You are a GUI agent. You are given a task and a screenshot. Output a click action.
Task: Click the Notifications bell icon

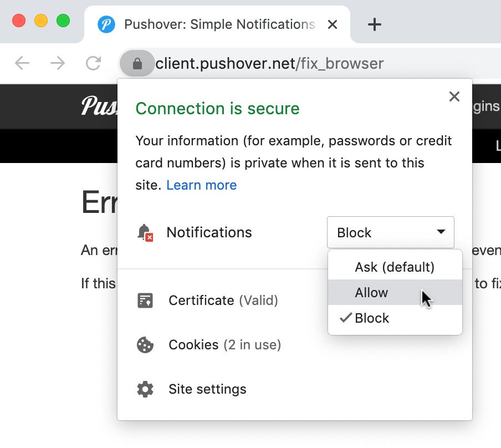pyautogui.click(x=145, y=232)
